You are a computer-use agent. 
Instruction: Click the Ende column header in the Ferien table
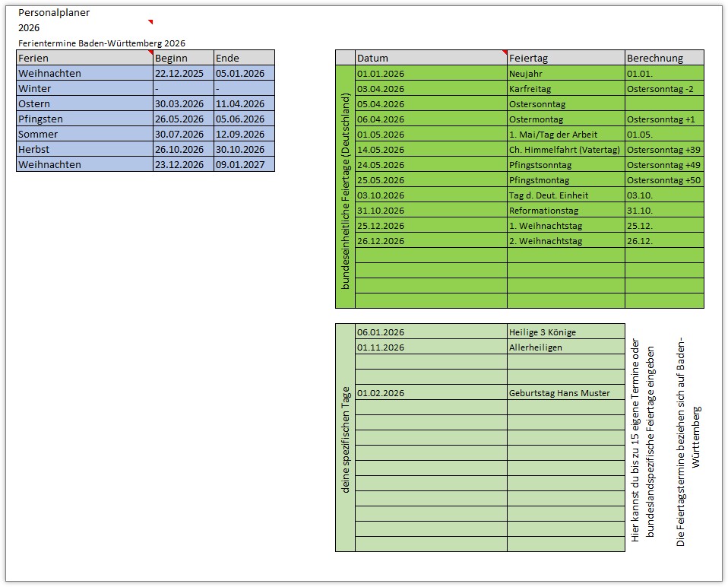243,58
